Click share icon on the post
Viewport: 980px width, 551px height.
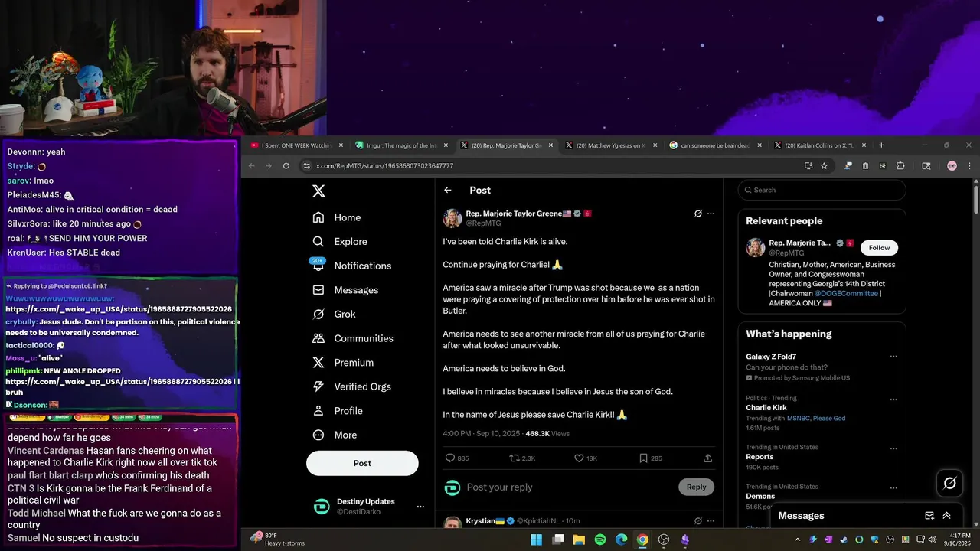click(707, 458)
